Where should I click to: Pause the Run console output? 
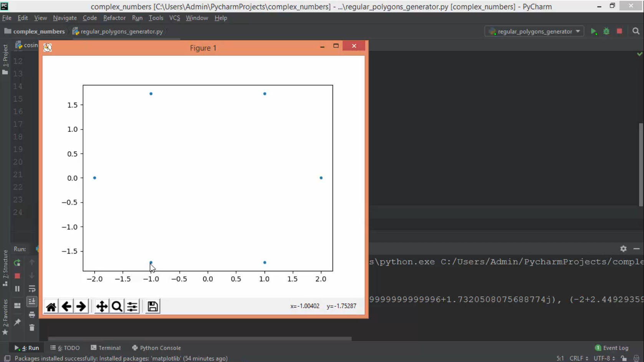[17, 289]
